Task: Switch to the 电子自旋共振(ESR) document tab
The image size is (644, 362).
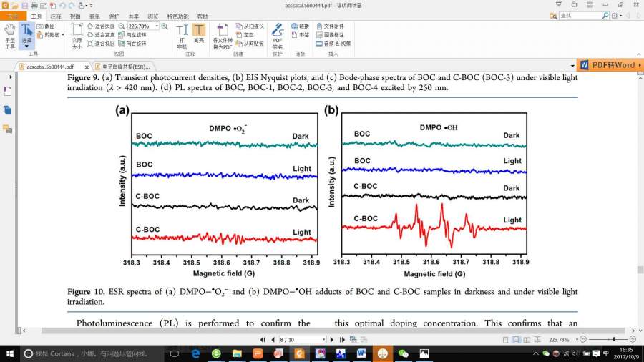Action: pyautogui.click(x=126, y=67)
